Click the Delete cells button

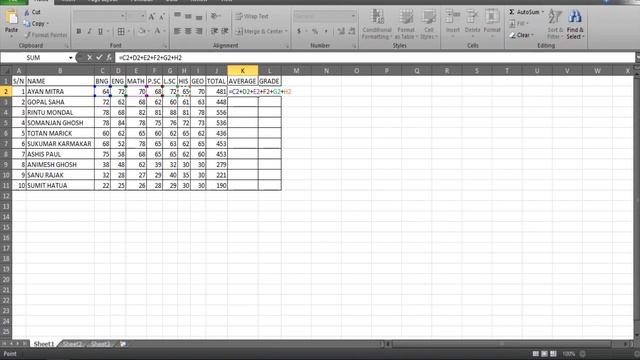472,24
